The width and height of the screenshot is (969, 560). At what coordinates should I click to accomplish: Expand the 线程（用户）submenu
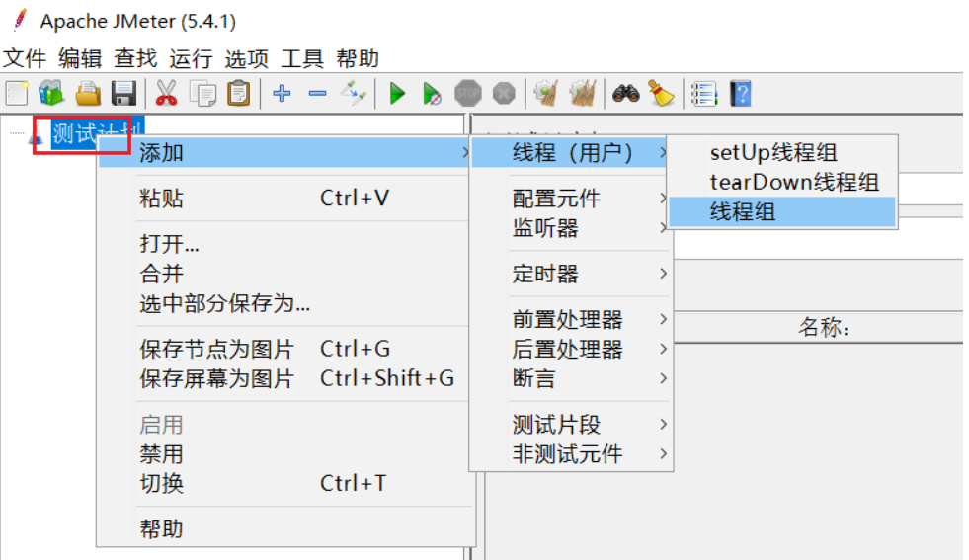point(571,153)
